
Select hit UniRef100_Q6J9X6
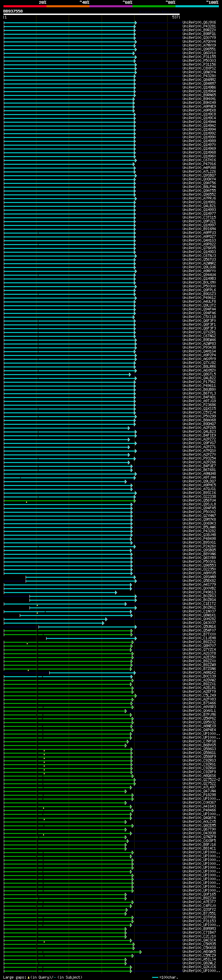tap(199, 23)
